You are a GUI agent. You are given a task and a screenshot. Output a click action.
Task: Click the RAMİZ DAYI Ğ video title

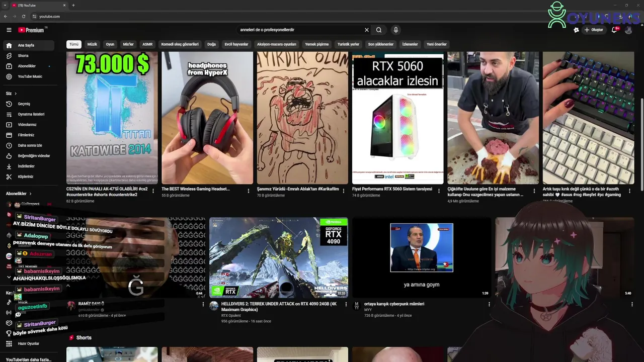91,304
